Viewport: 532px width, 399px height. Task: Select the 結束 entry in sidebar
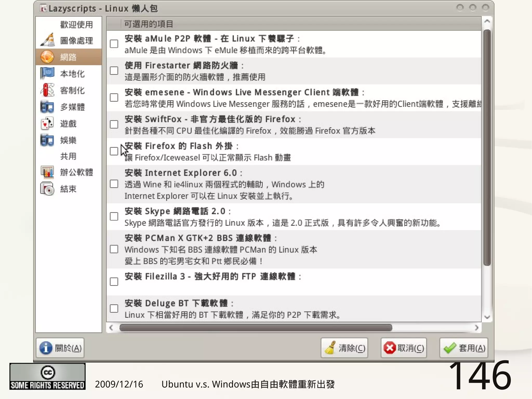tap(68, 189)
